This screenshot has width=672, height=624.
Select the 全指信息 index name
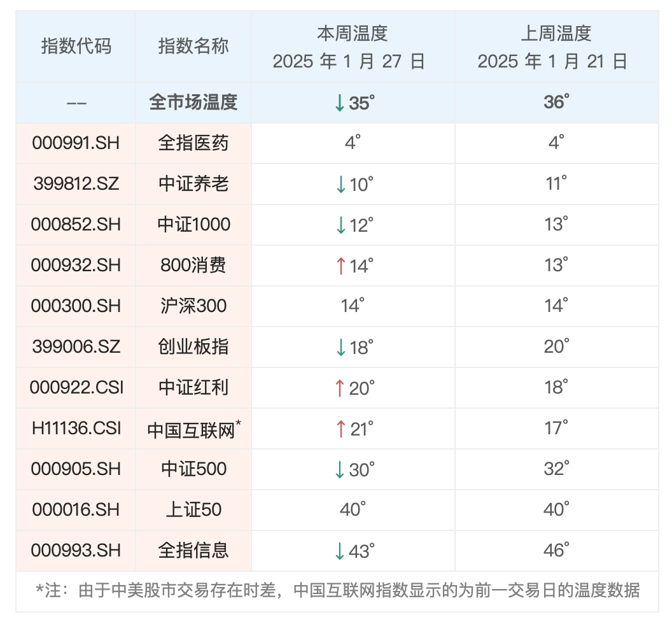point(193,550)
